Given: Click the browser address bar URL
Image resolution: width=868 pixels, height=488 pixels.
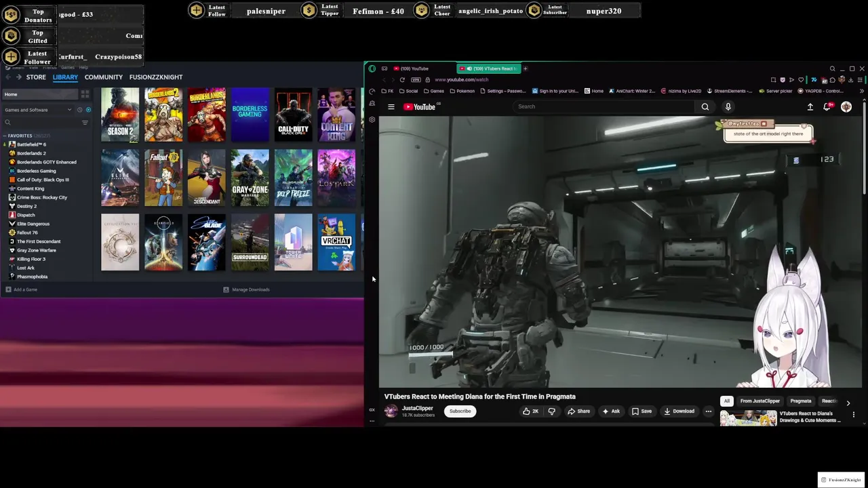Looking at the screenshot, I should (461, 80).
